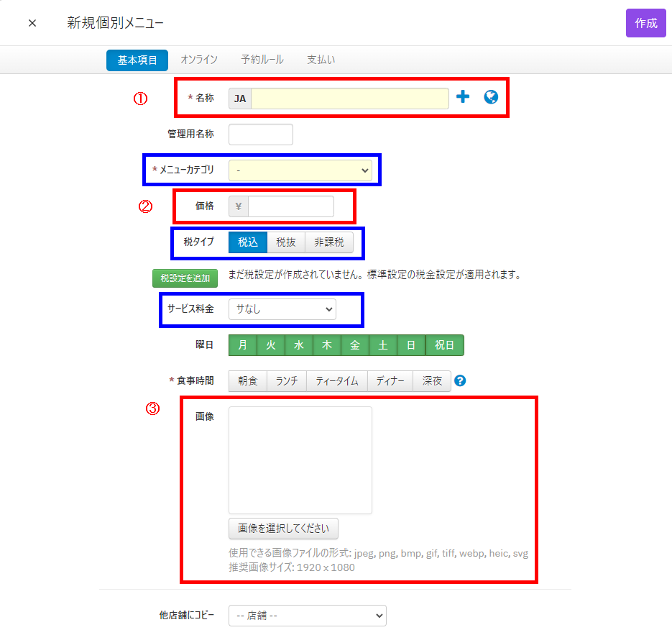Click the help question mark icon
The image size is (672, 630).
(461, 381)
